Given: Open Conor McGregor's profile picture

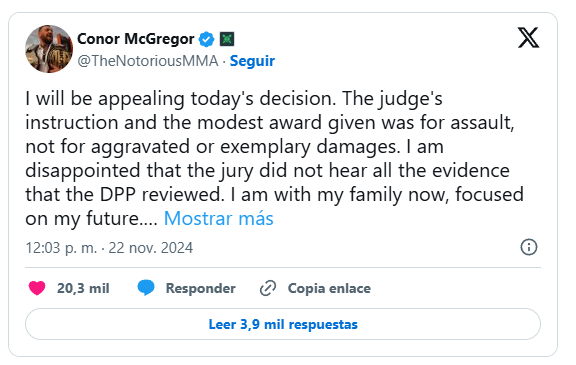Looking at the screenshot, I should click(49, 49).
